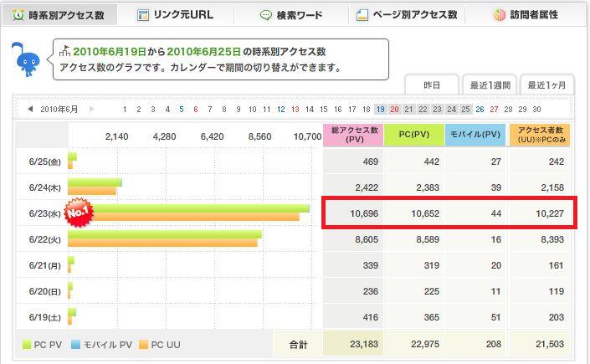
Task: Click the 6/22 bar in the chart
Action: (164, 238)
